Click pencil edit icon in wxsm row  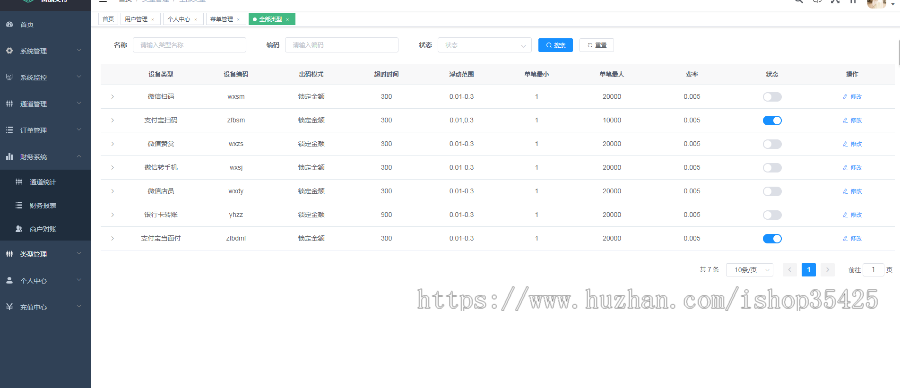pos(845,96)
